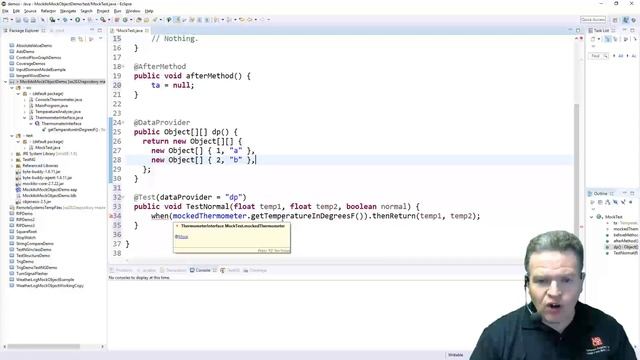Select MainProgram.java file

pos(51,106)
